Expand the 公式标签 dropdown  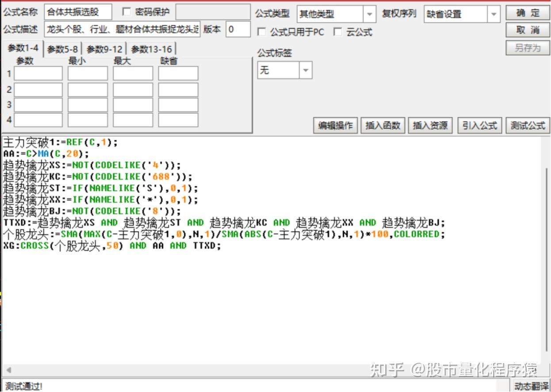point(306,70)
